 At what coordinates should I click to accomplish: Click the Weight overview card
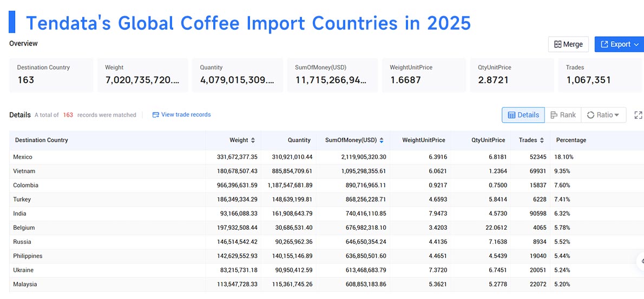(x=142, y=75)
